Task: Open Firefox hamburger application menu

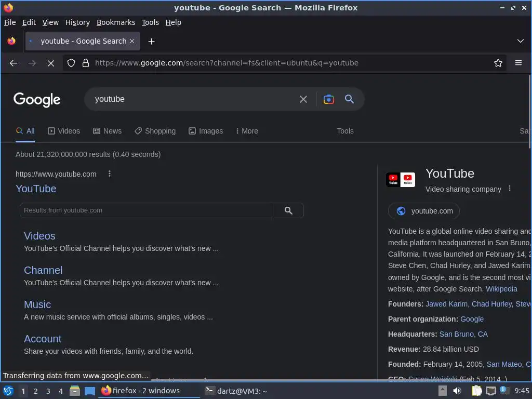Action: point(518,63)
